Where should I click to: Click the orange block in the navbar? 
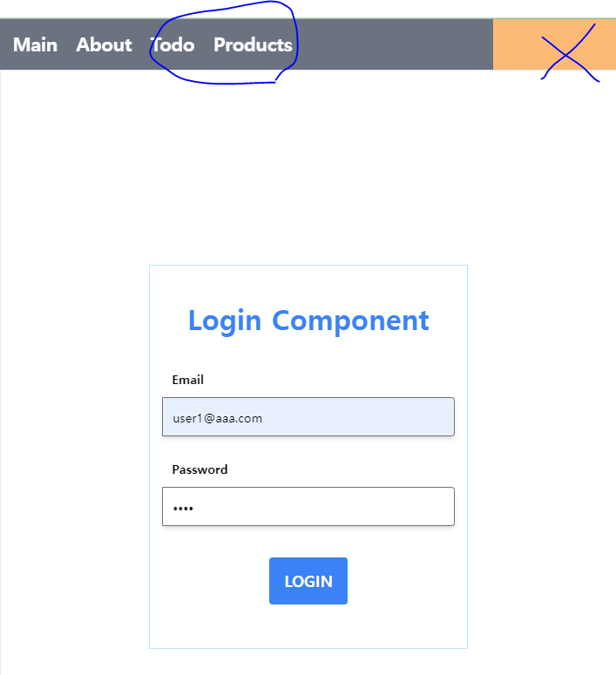coord(554,44)
